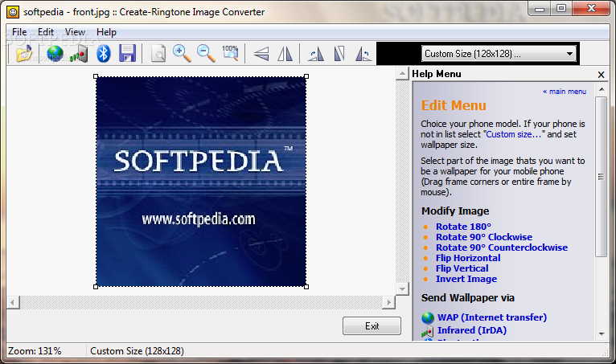Click help panel scroll up arrow

coord(602,89)
